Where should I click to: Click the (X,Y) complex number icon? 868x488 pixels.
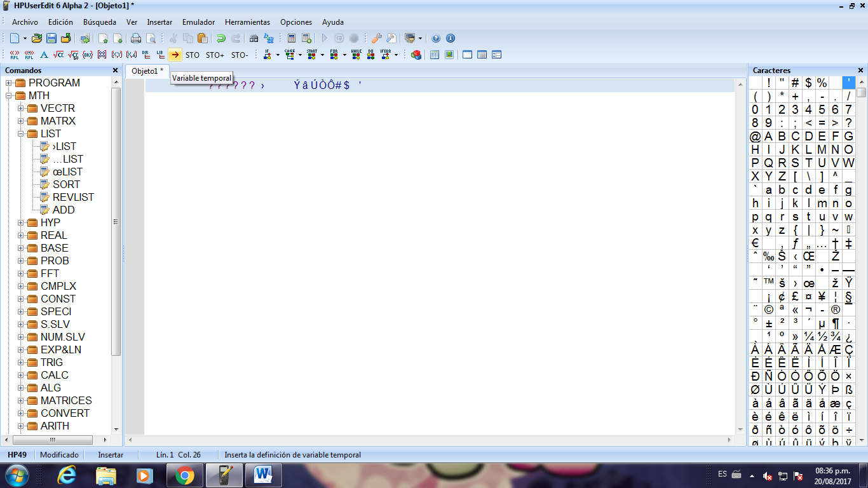(117, 55)
